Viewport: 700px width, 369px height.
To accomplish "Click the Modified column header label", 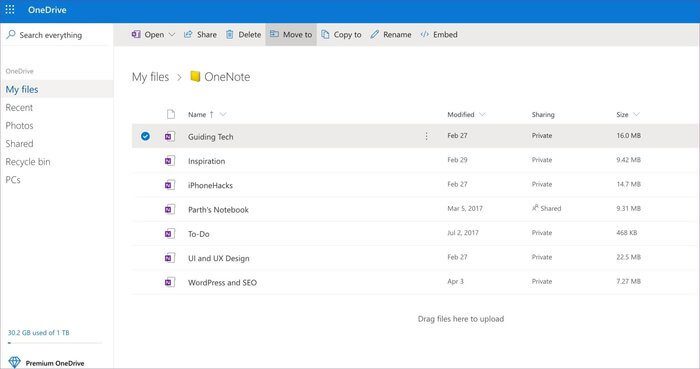I will pos(461,114).
